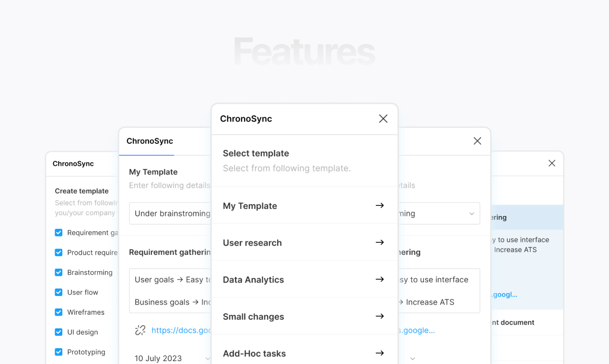Open the 10 July 2023 date dropdown

(x=170, y=358)
